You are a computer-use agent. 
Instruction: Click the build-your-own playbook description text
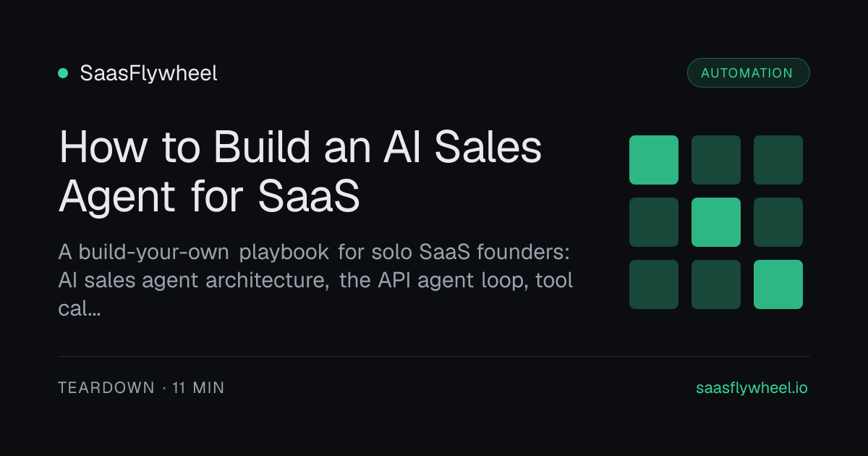tap(315, 267)
